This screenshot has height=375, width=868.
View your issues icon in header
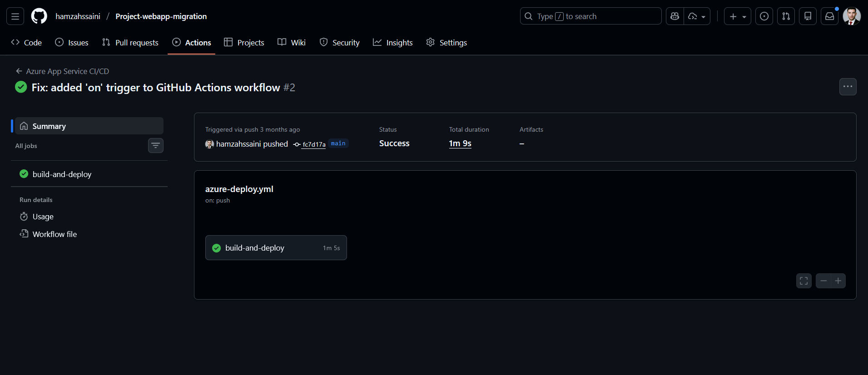(x=764, y=16)
